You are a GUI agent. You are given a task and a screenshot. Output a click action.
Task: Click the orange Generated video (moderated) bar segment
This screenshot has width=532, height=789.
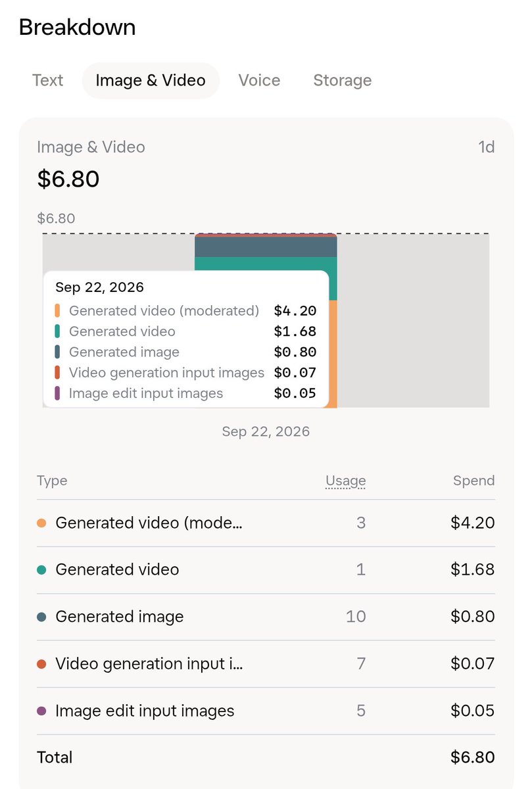332,354
